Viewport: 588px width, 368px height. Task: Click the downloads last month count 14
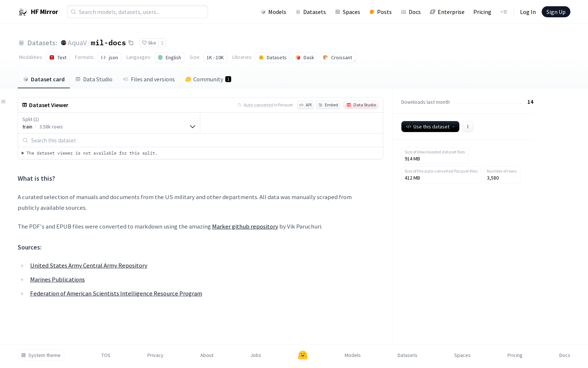click(530, 102)
